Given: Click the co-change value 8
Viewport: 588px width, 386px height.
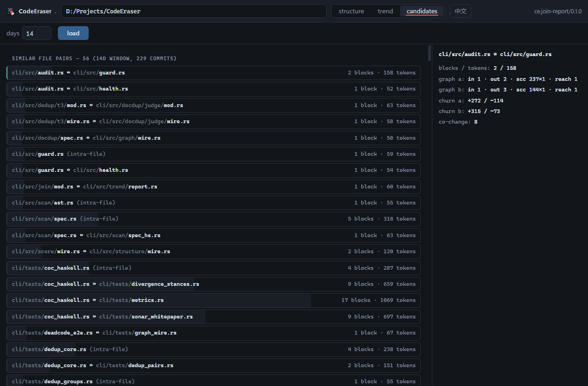Looking at the screenshot, I should (x=476, y=122).
